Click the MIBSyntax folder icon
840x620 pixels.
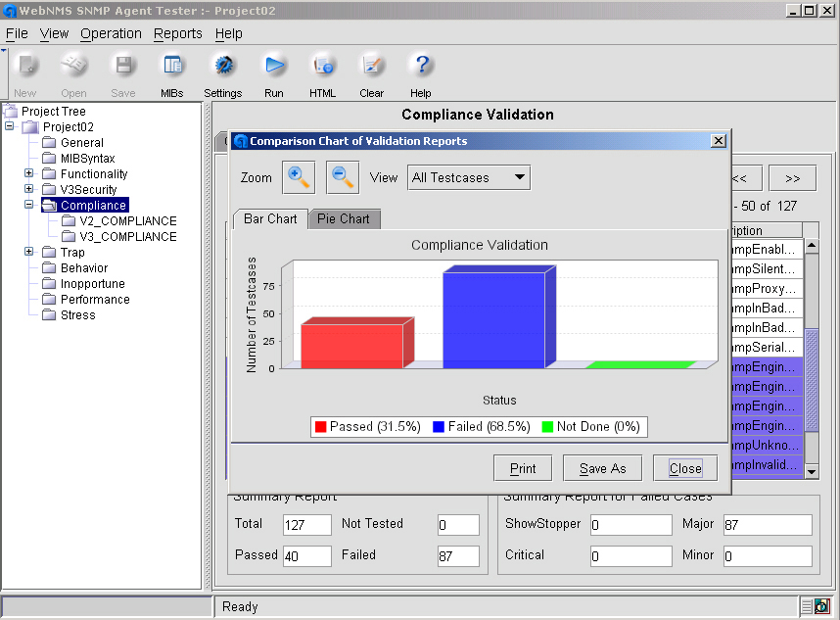49,158
